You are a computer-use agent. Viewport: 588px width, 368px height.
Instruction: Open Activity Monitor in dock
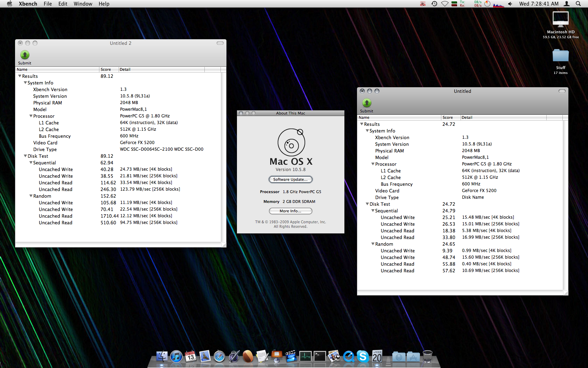tap(305, 356)
